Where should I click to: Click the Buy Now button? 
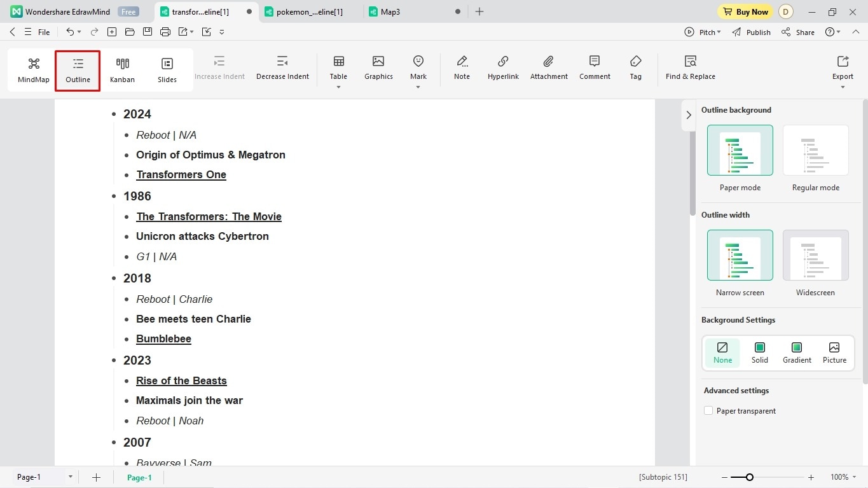coord(745,11)
